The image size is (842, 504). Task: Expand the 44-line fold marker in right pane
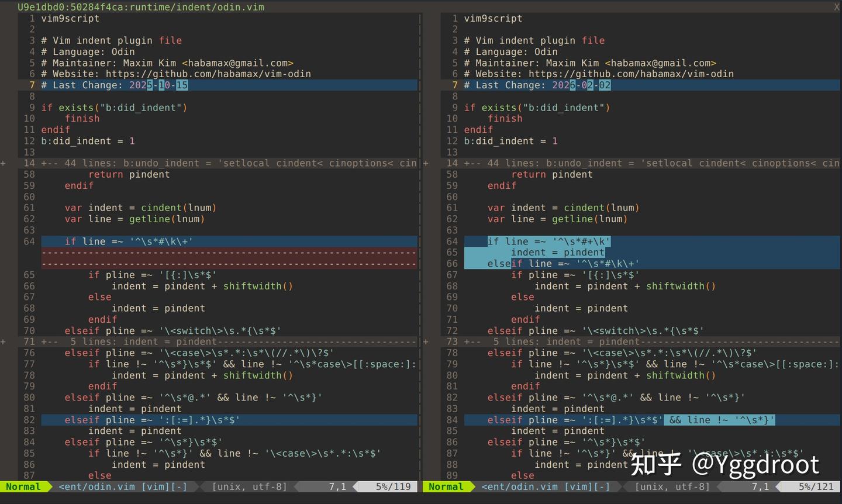point(426,163)
